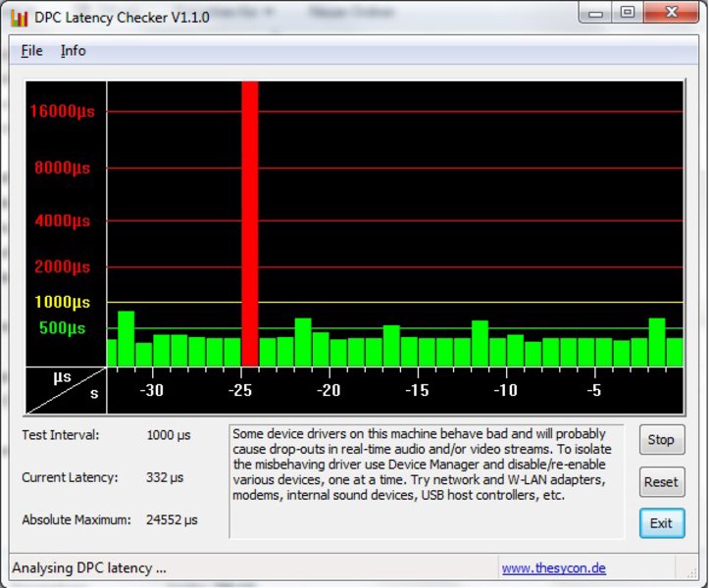Image resolution: width=709 pixels, height=588 pixels.
Task: Close the DPC Latency Checker window
Action: [x=672, y=13]
